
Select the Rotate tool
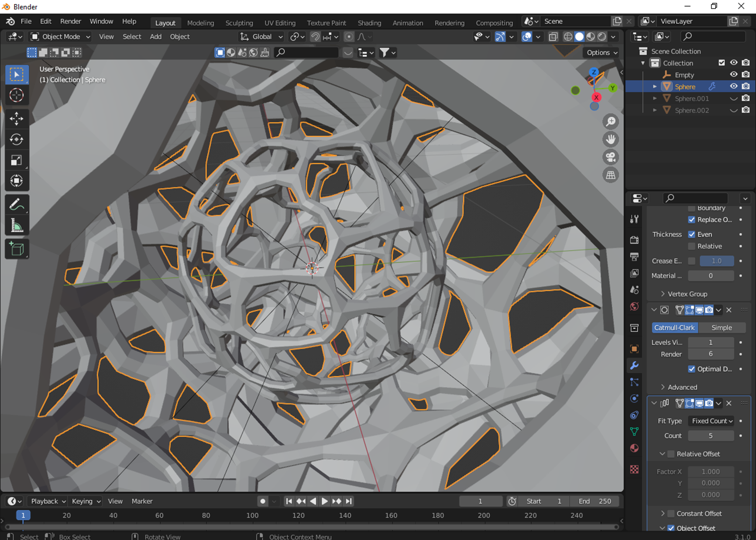(x=17, y=140)
